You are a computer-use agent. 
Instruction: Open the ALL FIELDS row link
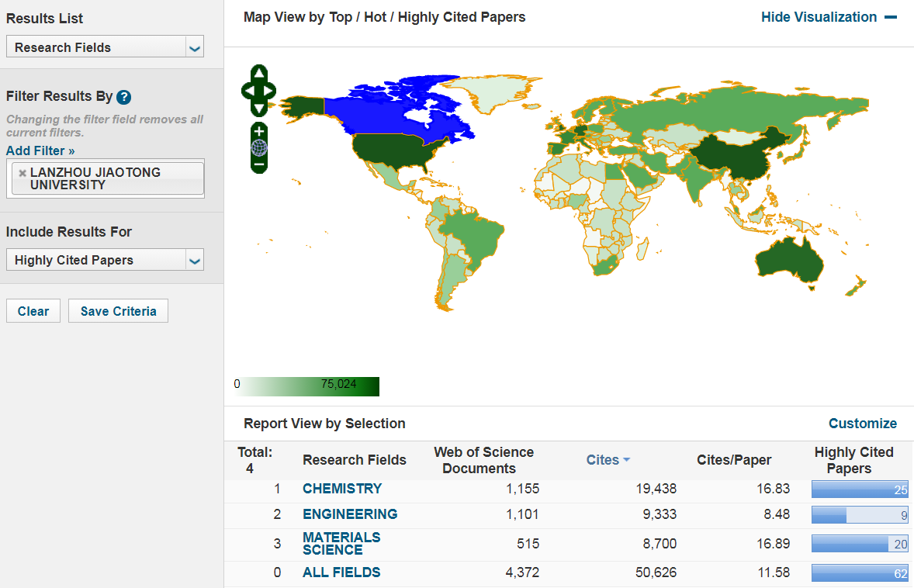(341, 572)
